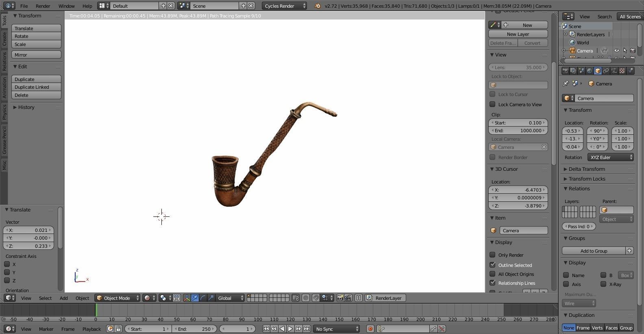Screen dimensions: 644x334
Task: Select the translate manipulator arrow icon
Action: (195, 298)
